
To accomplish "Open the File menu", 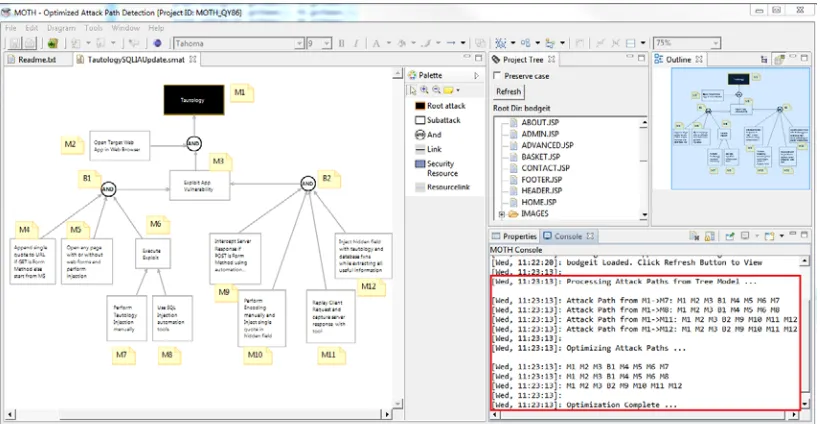I will point(11,28).
